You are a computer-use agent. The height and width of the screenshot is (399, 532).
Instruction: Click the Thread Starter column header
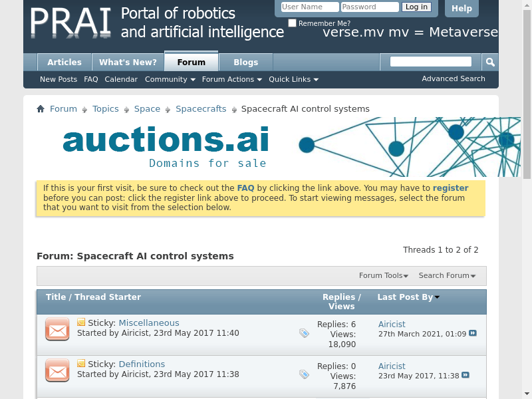(x=108, y=297)
